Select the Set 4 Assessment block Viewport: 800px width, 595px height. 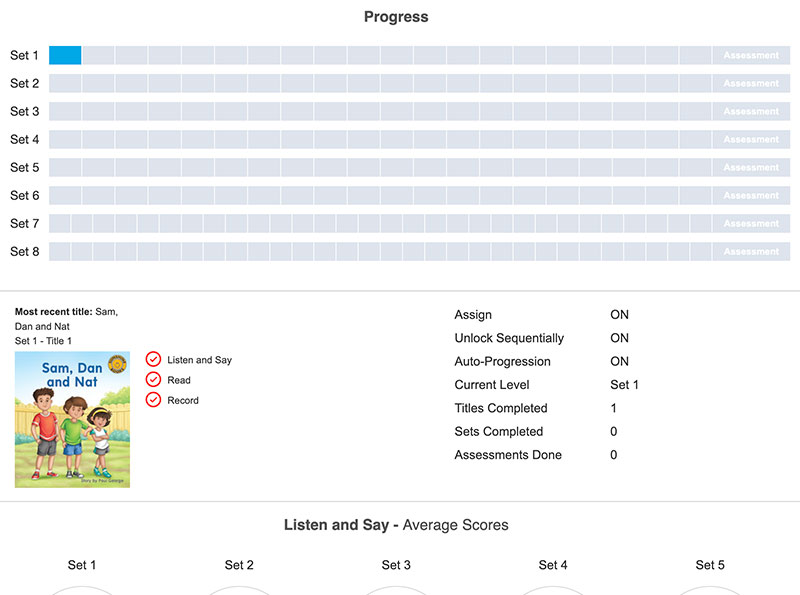click(751, 140)
